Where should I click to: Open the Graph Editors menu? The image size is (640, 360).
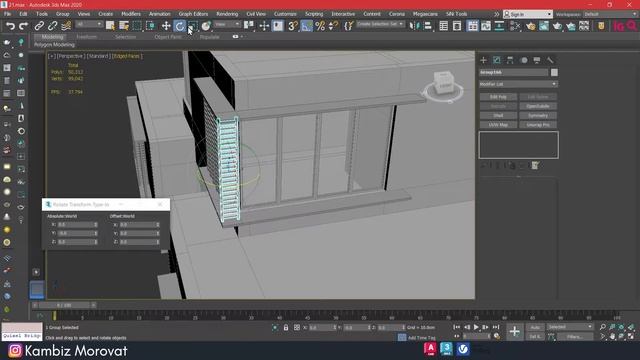[193, 14]
